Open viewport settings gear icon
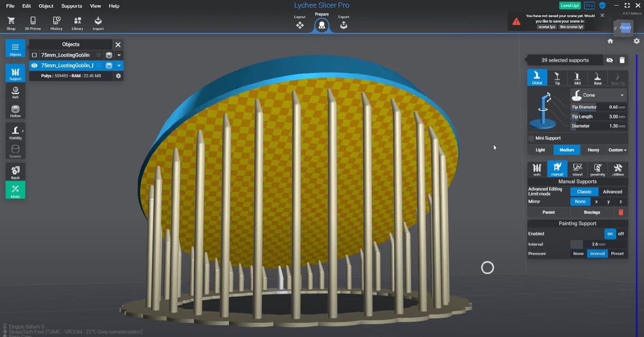644x337 pixels. click(636, 41)
